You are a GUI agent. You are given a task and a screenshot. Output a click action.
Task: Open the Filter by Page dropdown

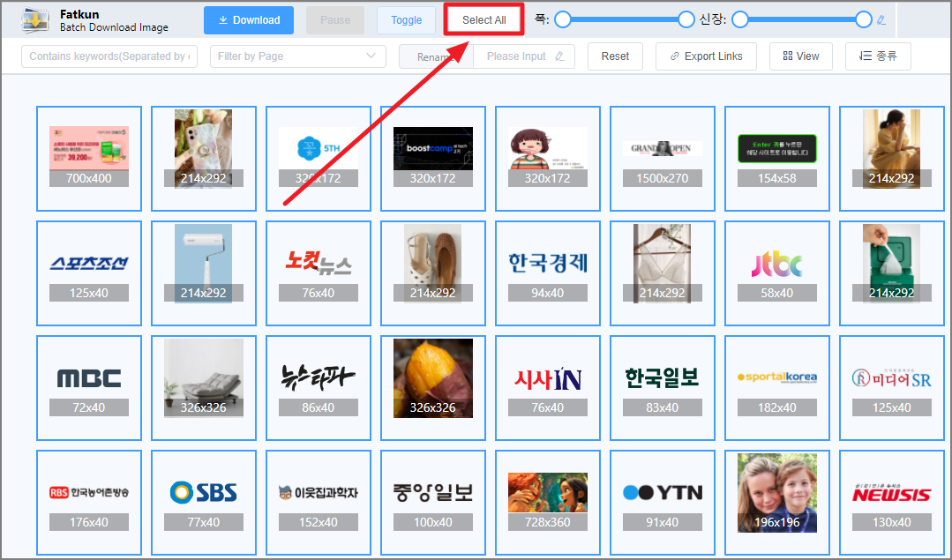[298, 56]
